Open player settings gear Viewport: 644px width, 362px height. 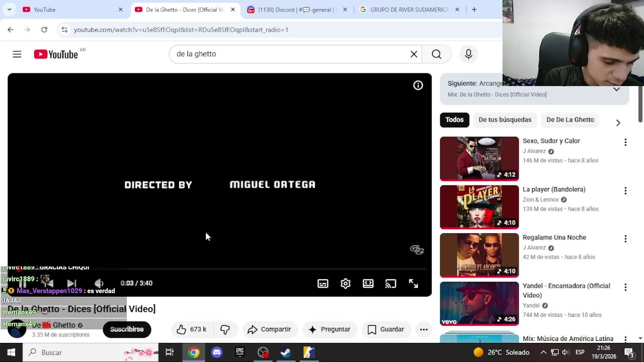[x=346, y=284]
